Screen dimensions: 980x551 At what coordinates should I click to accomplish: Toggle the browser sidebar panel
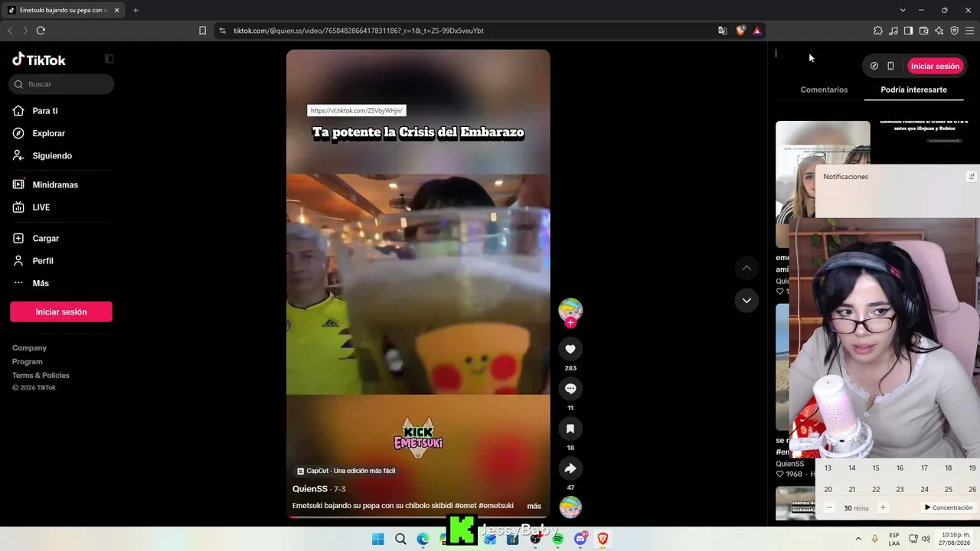point(908,31)
